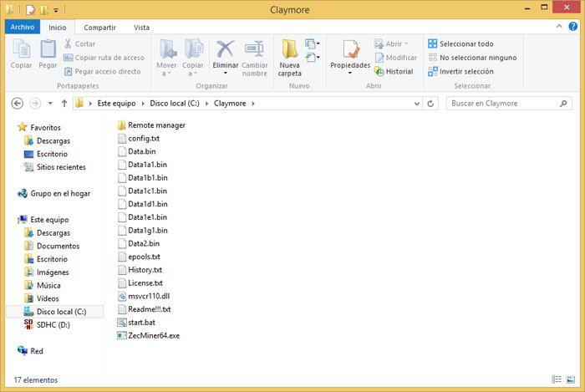Click Cambiar nombre icon
Screen dimensions: 585x392
coord(254,48)
